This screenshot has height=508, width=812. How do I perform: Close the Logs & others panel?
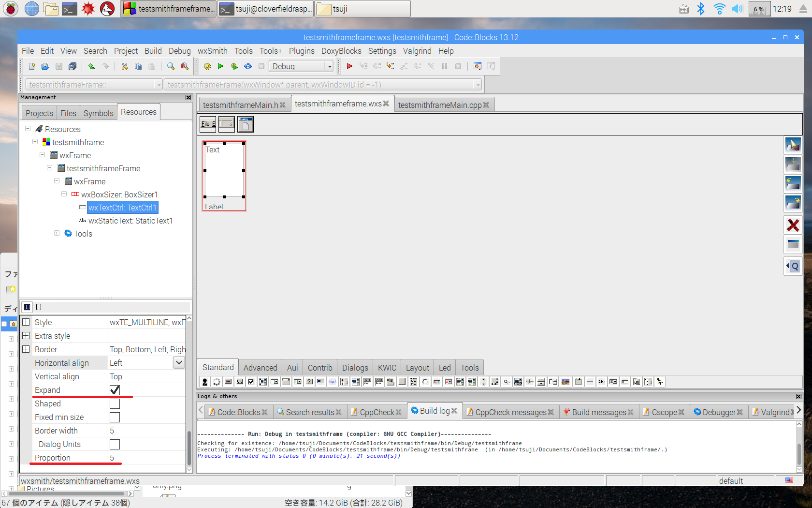pyautogui.click(x=798, y=396)
